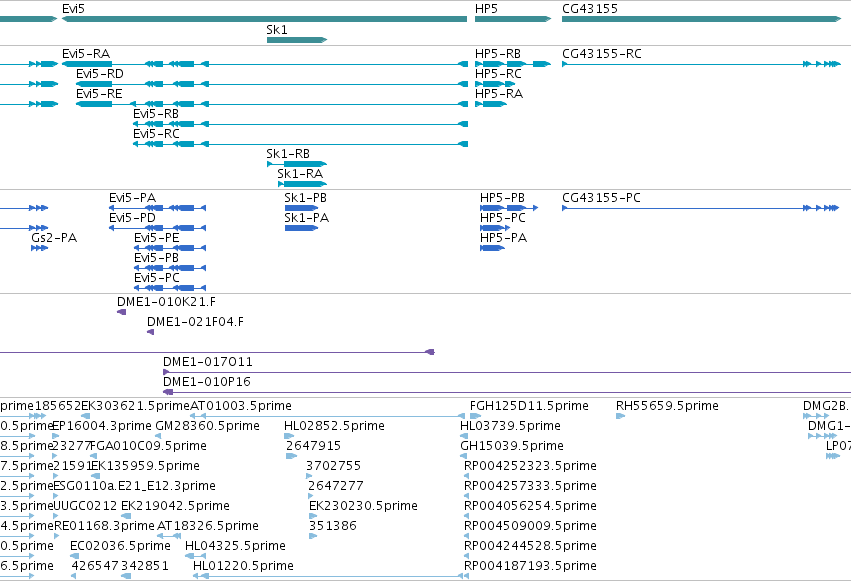Click the EP16004.3prime EST label
Image resolution: width=851 pixels, height=581 pixels.
click(102, 426)
